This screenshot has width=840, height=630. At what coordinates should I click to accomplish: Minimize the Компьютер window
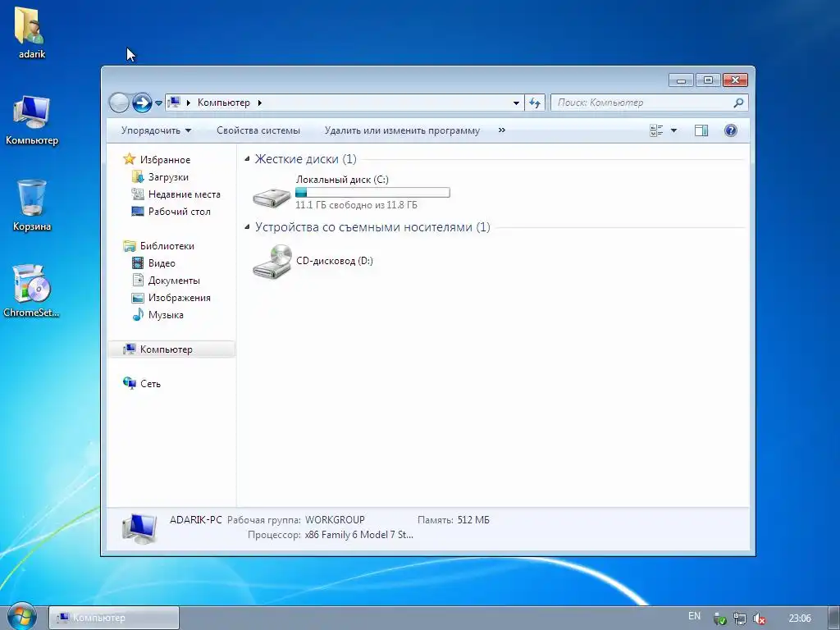[x=682, y=80]
